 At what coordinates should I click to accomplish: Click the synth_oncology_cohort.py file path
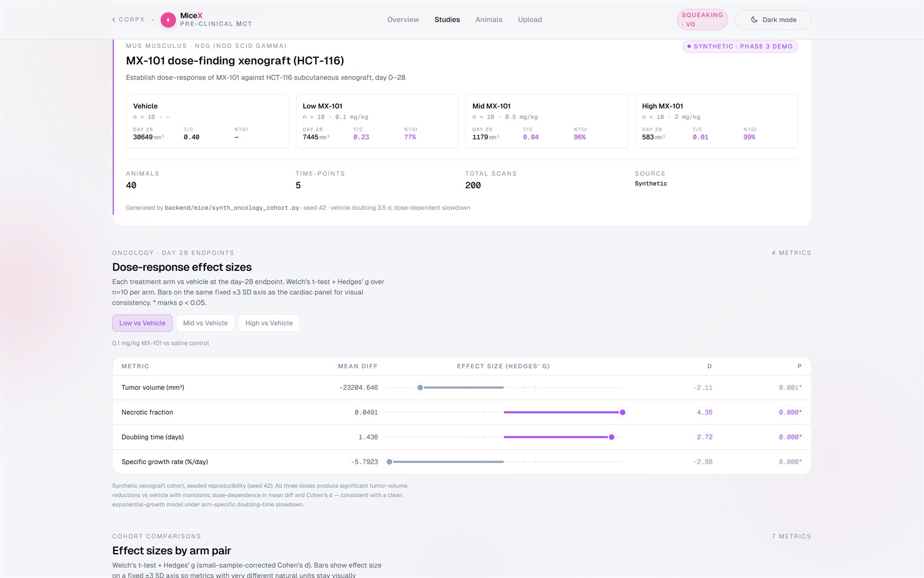pyautogui.click(x=232, y=208)
